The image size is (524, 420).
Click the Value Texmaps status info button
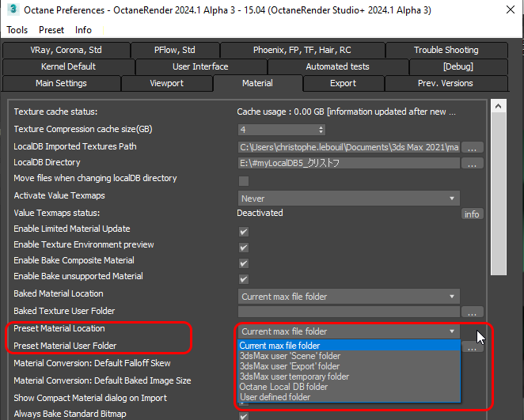pyautogui.click(x=472, y=214)
